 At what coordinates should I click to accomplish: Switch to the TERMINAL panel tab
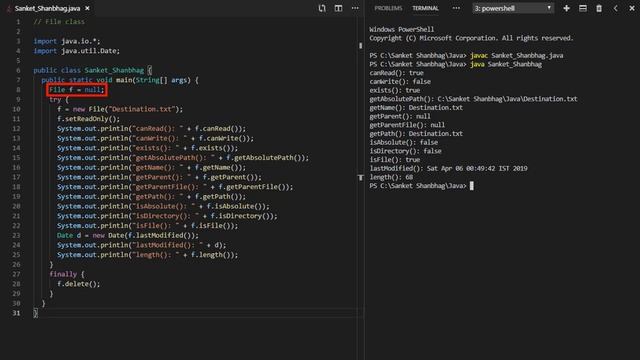(x=425, y=8)
